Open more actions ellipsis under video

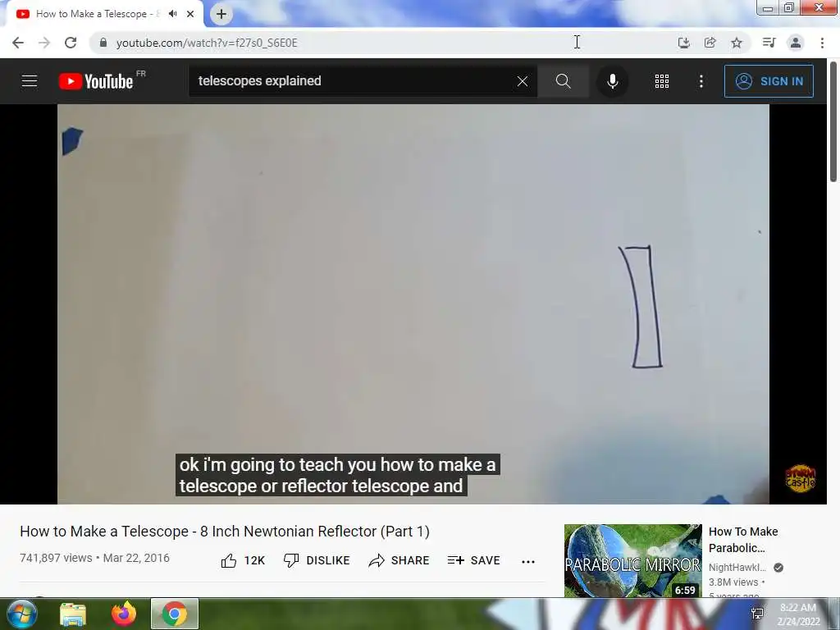coord(528,561)
